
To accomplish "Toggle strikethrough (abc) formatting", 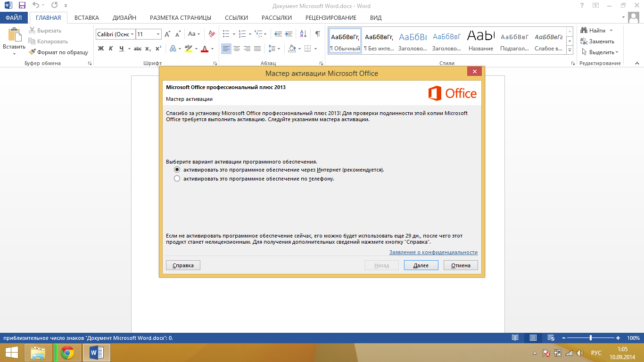I will (138, 49).
